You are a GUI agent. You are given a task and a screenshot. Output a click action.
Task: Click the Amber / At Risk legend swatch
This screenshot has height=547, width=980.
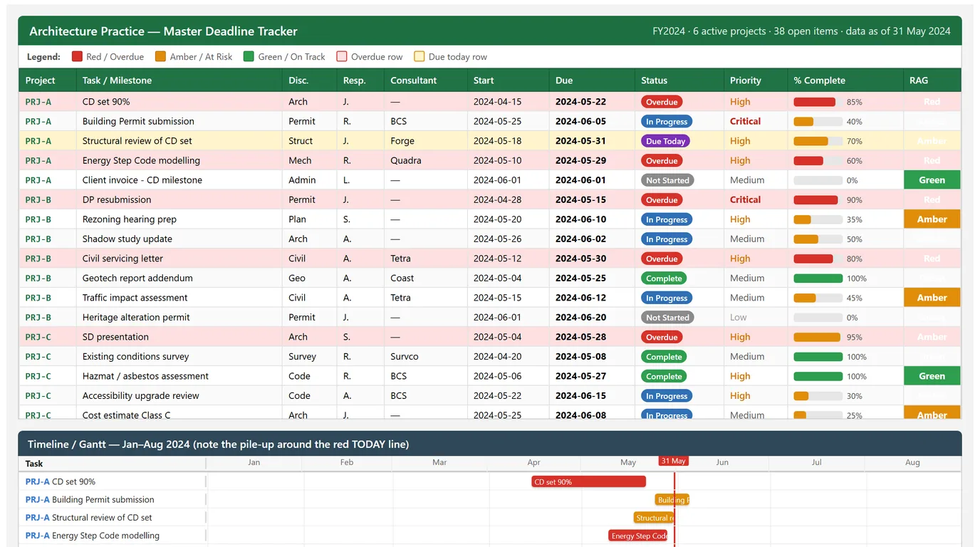click(x=160, y=57)
